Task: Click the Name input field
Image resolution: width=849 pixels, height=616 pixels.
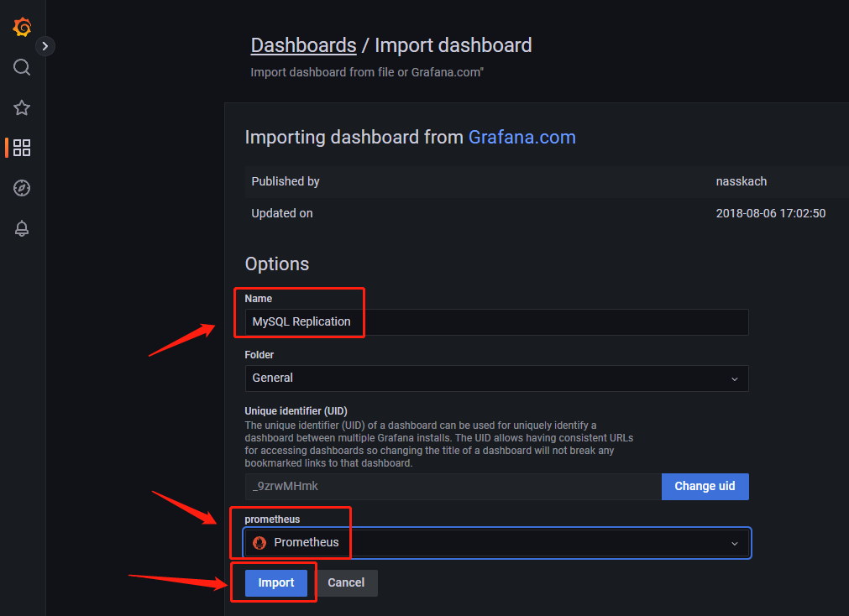Action: click(496, 322)
